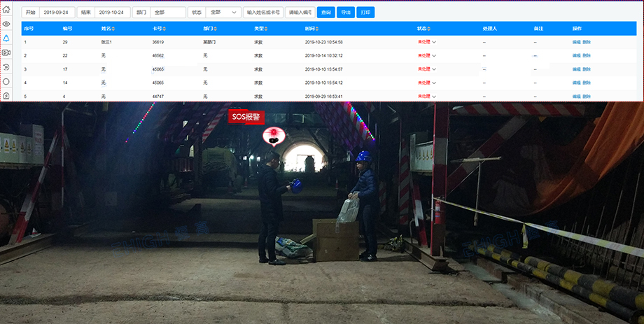
Task: Expand the 未处理 status dropdown in row 3
Action: coord(434,69)
